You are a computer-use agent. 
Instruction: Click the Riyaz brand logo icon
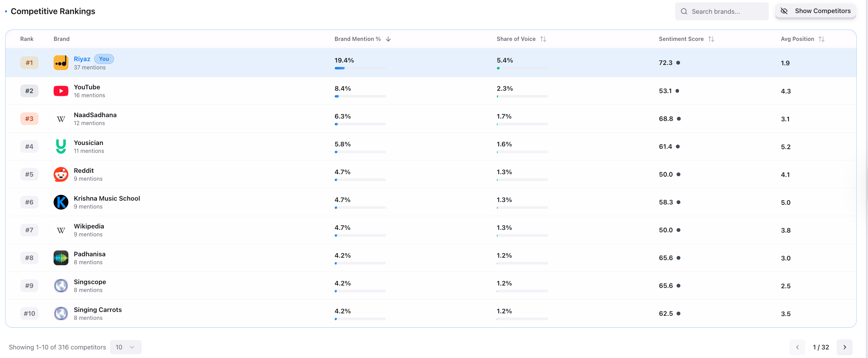click(61, 63)
